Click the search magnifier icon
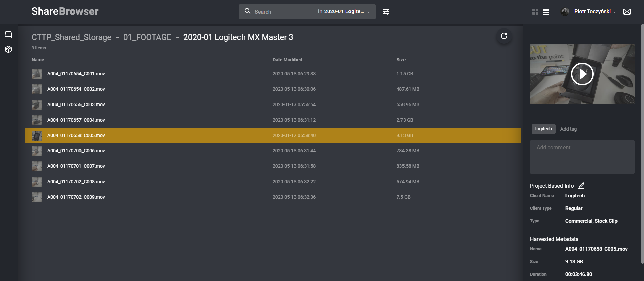Viewport: 644px width, 281px height. [247, 11]
